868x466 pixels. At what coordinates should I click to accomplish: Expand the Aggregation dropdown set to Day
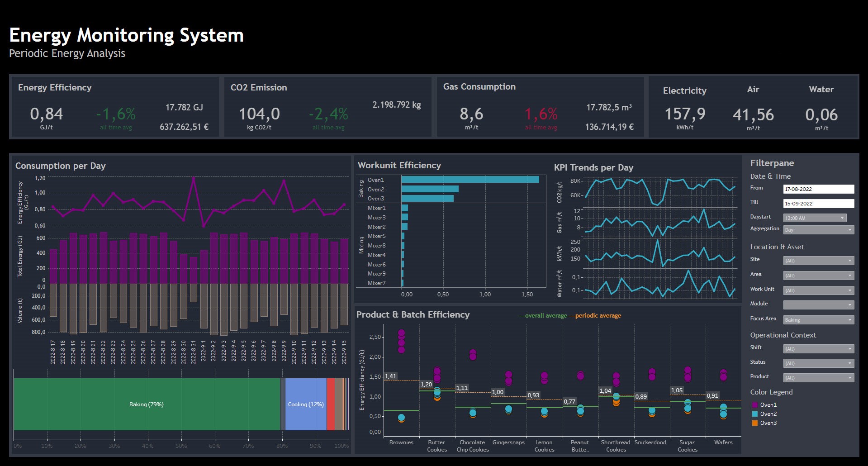point(818,230)
